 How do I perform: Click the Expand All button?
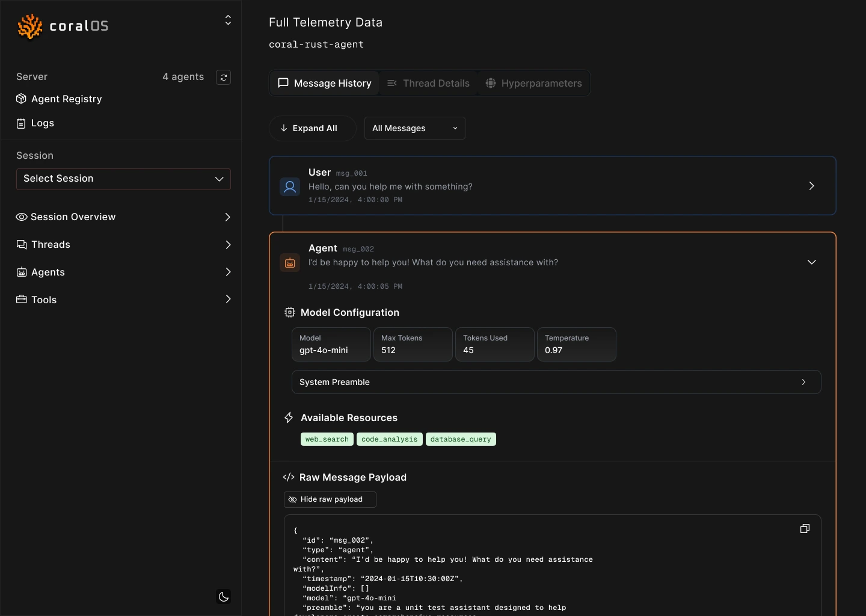coord(313,128)
